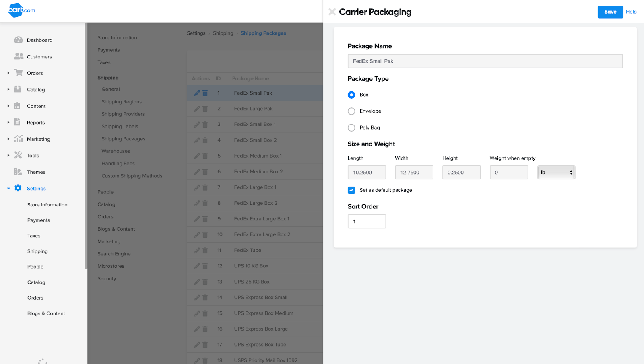
Task: Close the Carrier Packaging panel
Action: tap(332, 12)
